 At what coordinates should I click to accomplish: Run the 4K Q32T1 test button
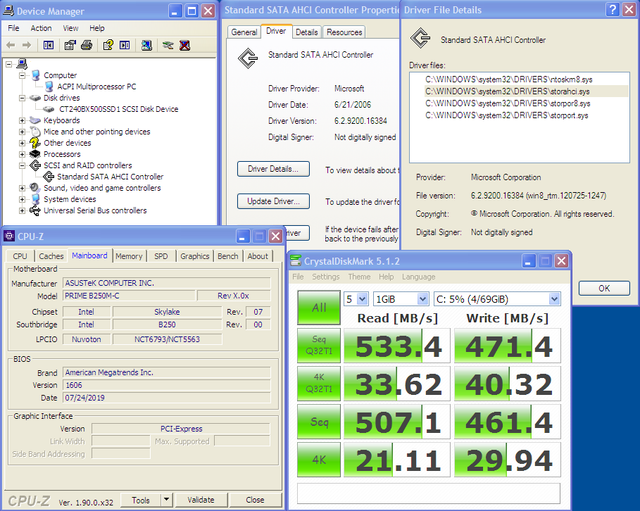(319, 383)
